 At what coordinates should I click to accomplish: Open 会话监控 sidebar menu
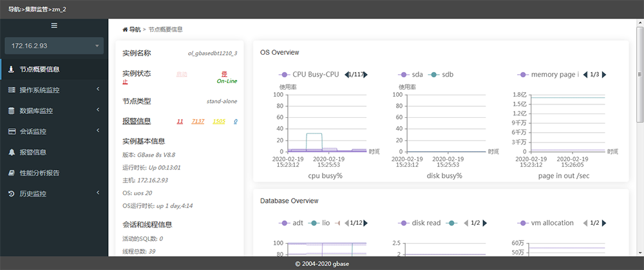click(x=54, y=131)
